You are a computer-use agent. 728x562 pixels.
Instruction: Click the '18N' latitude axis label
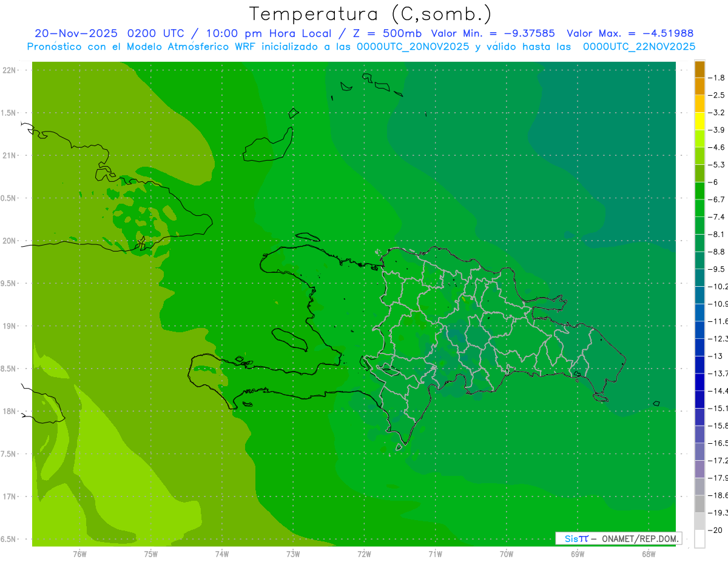click(x=10, y=412)
